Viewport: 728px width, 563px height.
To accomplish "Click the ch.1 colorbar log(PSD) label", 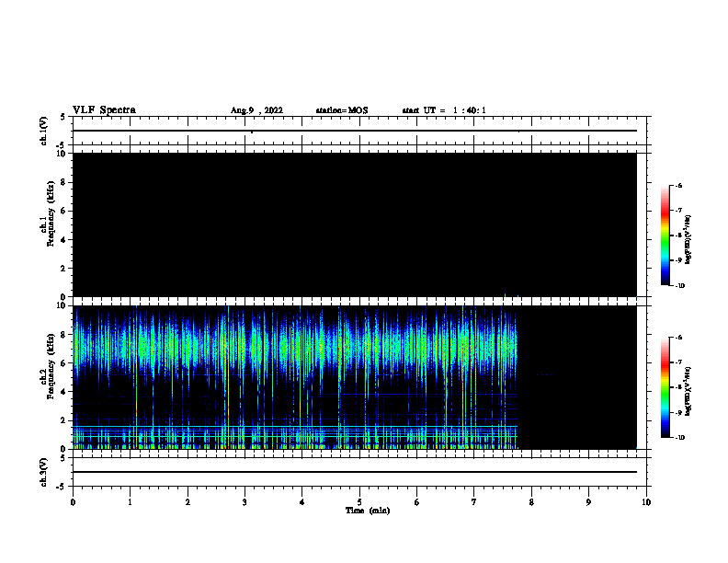I will [x=688, y=240].
